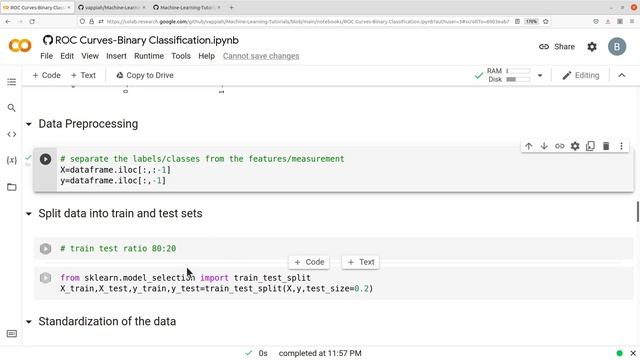Add a code cell from toolbar
This screenshot has height=360, width=640.
[46, 76]
